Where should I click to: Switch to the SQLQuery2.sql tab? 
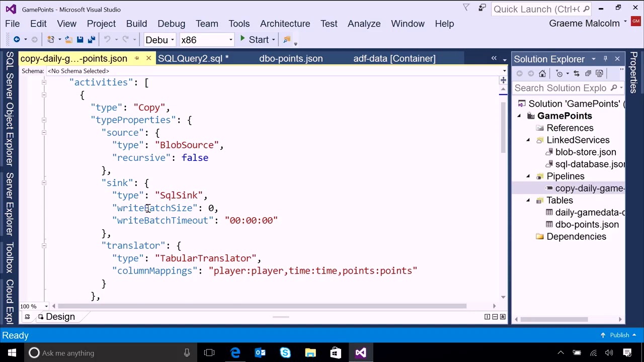[193, 59]
